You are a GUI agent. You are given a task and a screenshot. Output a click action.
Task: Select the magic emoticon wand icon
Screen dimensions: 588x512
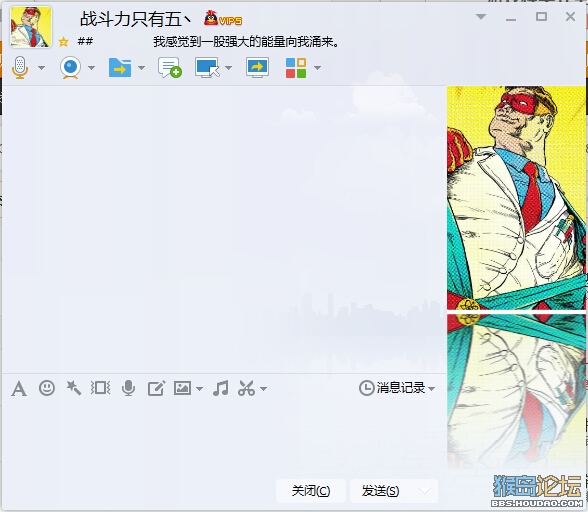click(74, 388)
